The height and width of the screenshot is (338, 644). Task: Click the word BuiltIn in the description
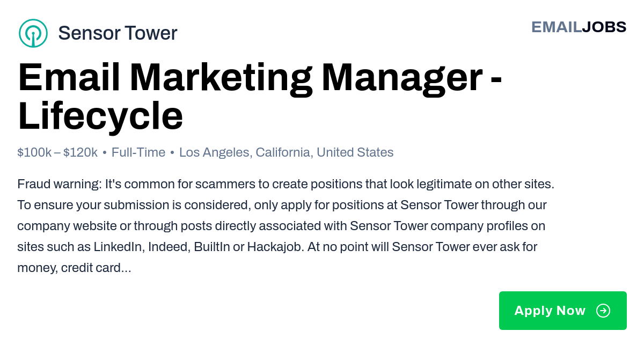tap(211, 247)
